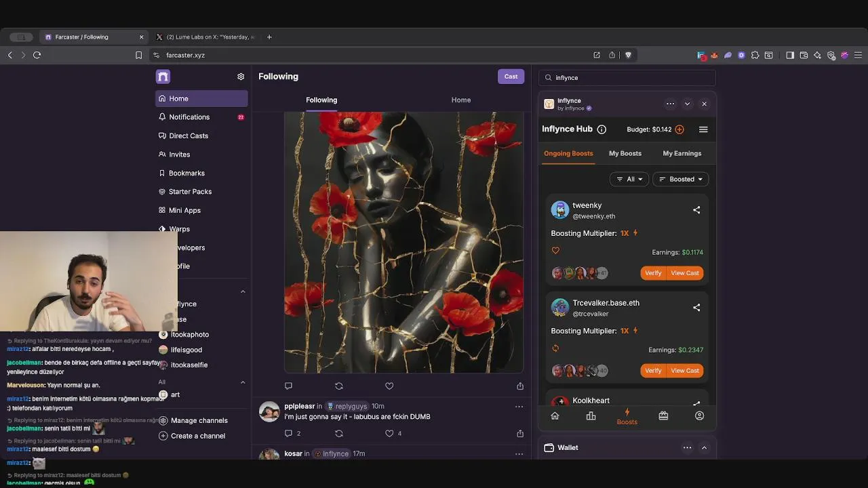Like the poppy artwork cast

389,386
